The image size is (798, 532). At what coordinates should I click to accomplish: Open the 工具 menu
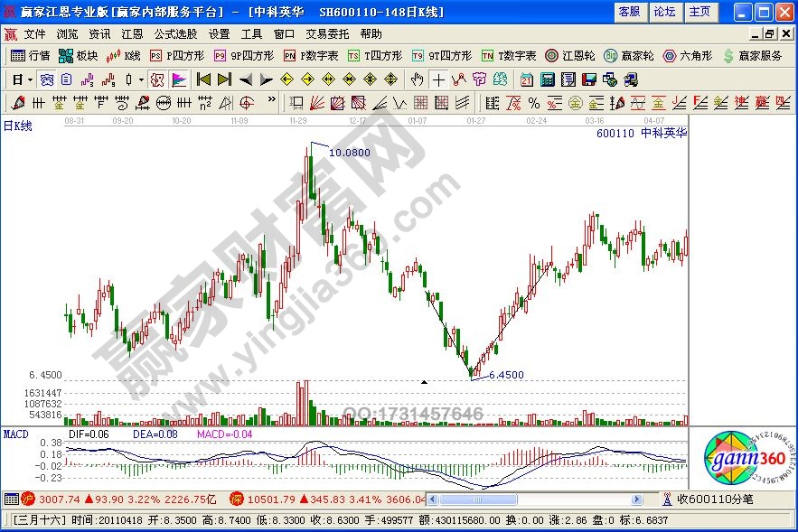[251, 34]
